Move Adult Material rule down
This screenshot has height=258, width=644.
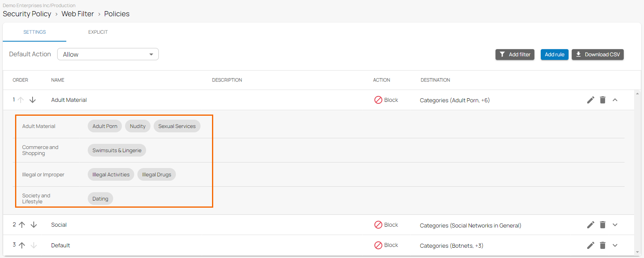33,100
